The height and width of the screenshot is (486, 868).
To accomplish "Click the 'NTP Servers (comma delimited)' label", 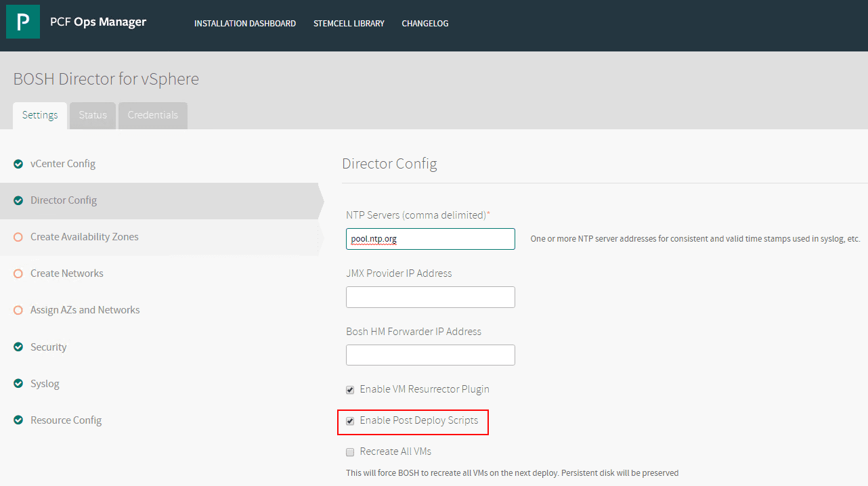I will 418,215.
